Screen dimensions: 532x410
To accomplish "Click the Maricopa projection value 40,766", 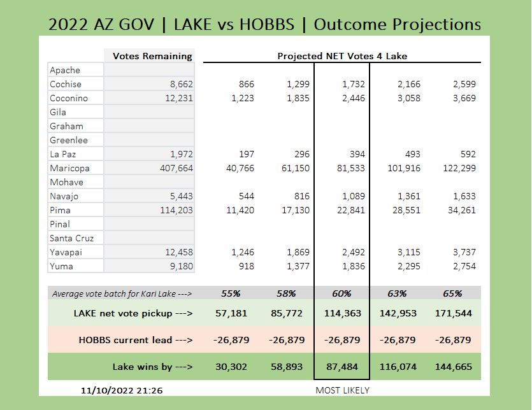I will 240,168.
